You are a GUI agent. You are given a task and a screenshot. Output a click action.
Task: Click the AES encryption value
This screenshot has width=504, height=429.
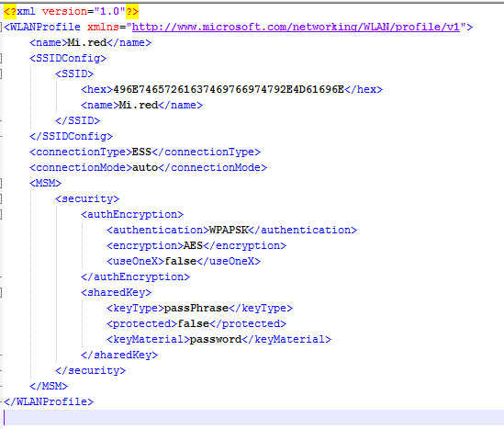click(x=193, y=245)
